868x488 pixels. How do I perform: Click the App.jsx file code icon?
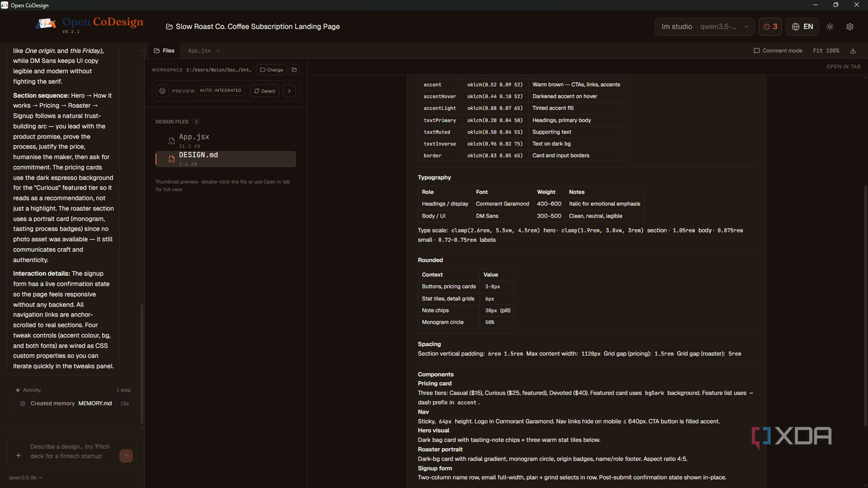pyautogui.click(x=171, y=141)
